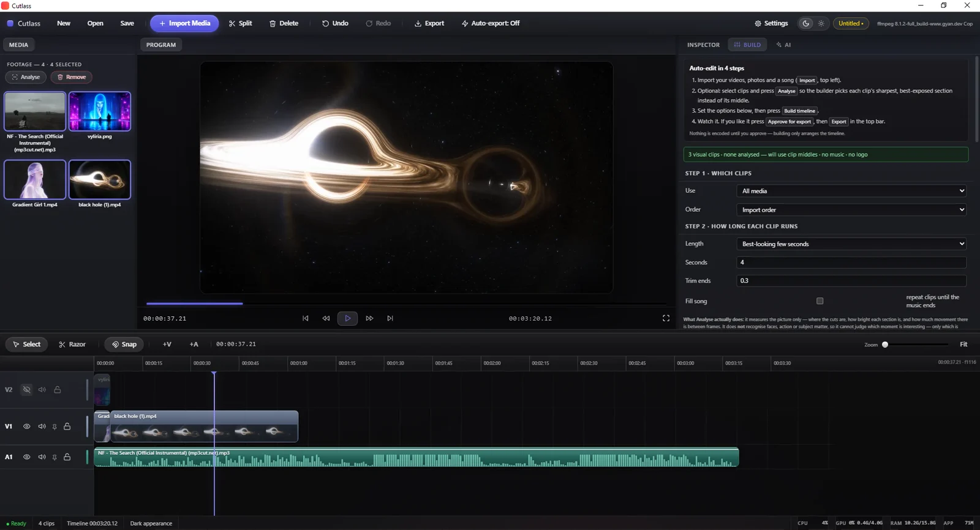The height and width of the screenshot is (530, 980).
Task: Fast forward the program playback
Action: tap(369, 318)
